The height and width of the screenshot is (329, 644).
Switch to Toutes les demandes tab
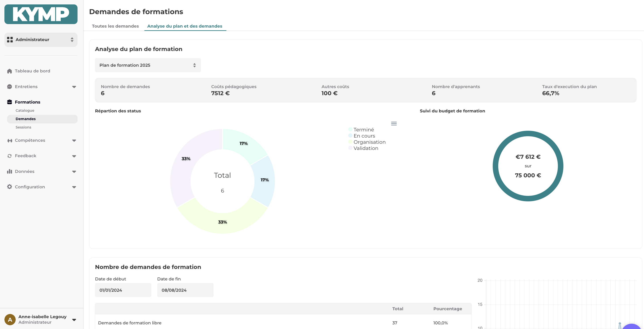[115, 26]
